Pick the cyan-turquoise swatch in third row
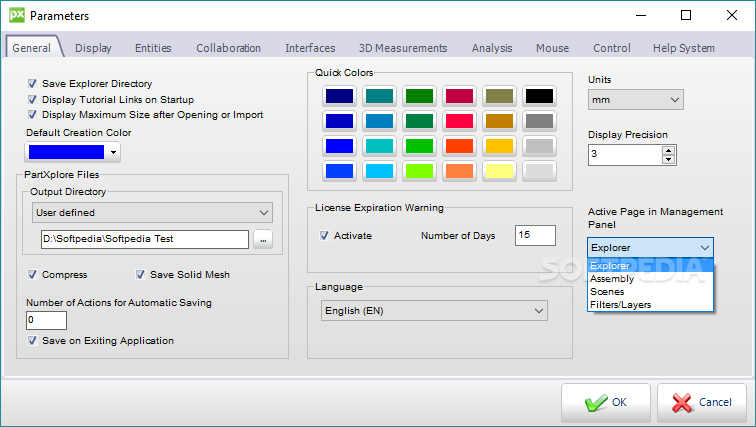Viewport: 756px width, 427px height. pyautogui.click(x=379, y=146)
